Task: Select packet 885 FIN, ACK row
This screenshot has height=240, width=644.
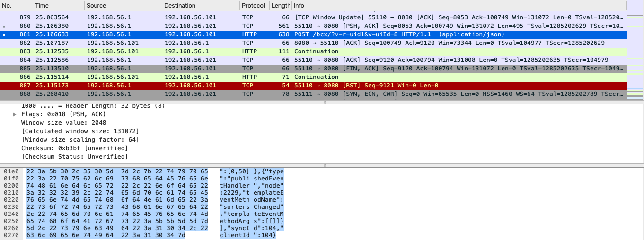Action: tap(313, 69)
